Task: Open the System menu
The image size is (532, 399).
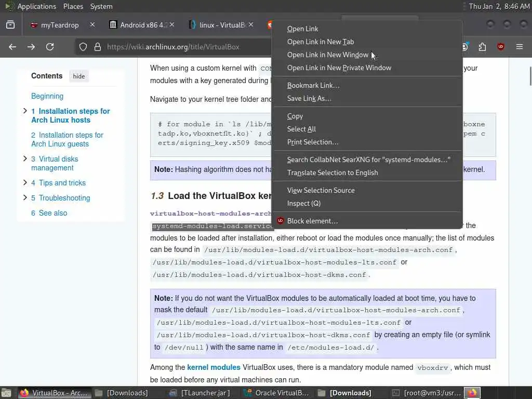Action: click(101, 6)
